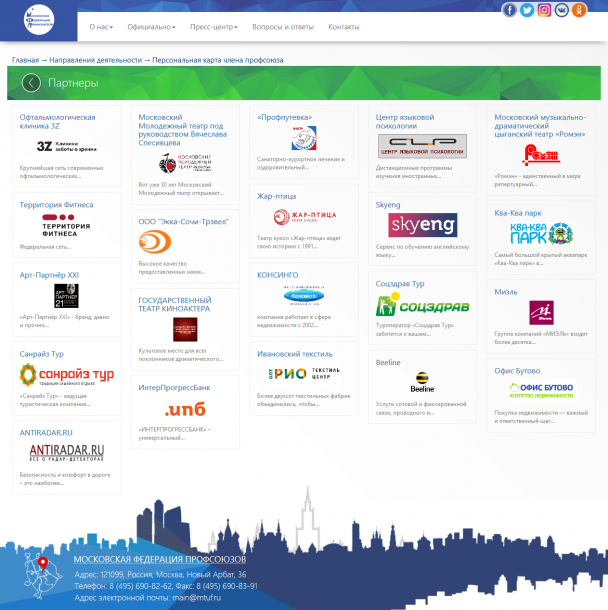608x610 pixels.
Task: Click the Beeline logo image
Action: tap(422, 382)
